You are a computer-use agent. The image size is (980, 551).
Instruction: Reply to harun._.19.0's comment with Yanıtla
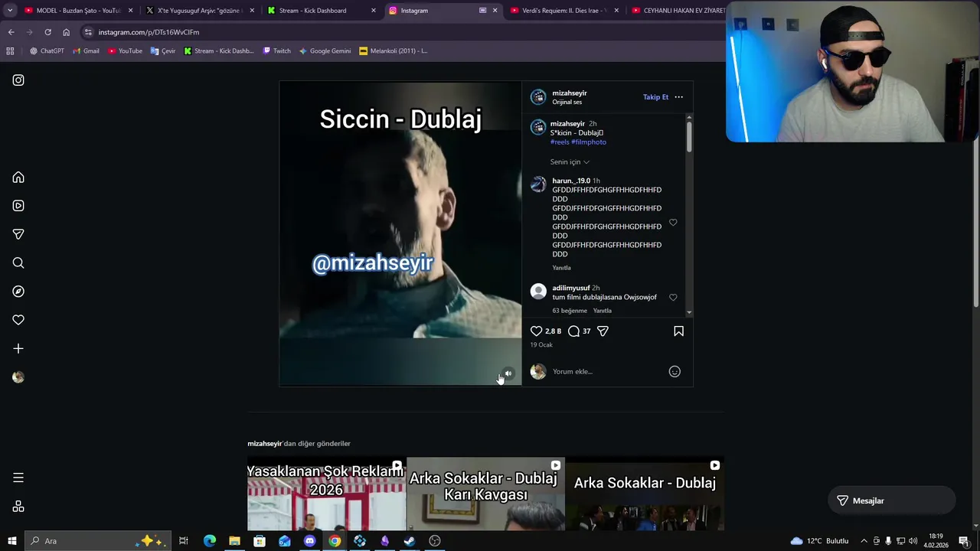[562, 268]
